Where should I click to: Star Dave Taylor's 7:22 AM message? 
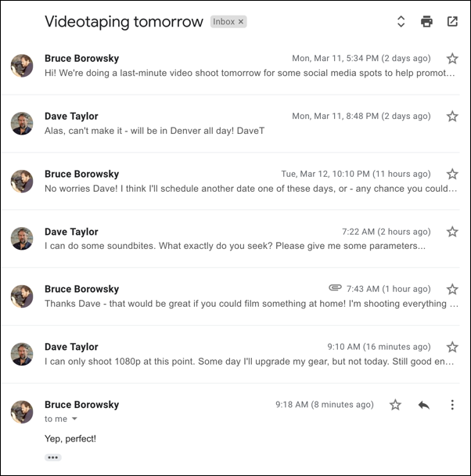pos(452,232)
